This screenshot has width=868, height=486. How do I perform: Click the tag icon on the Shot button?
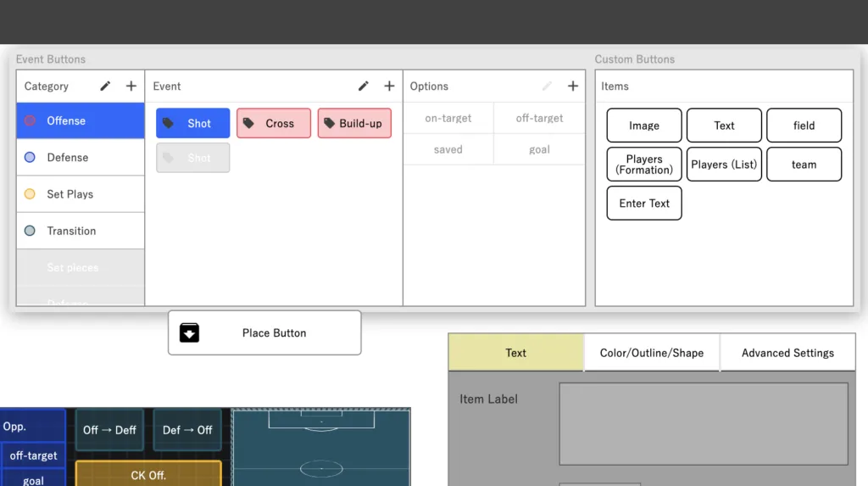pyautogui.click(x=169, y=123)
